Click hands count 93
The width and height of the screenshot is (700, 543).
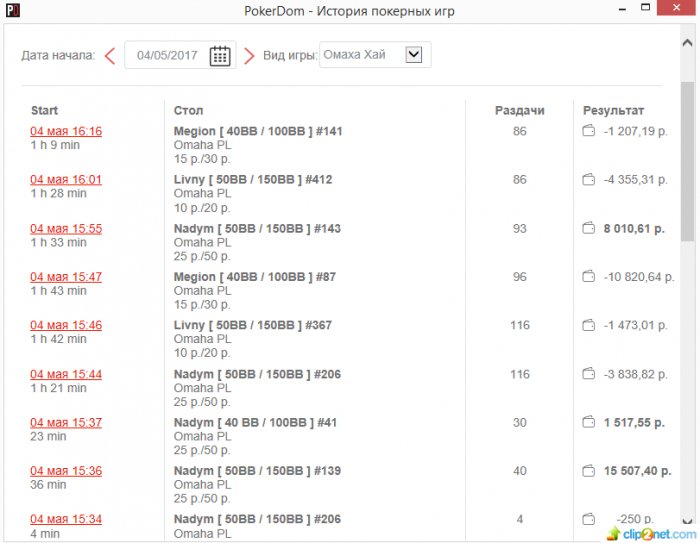coord(520,229)
